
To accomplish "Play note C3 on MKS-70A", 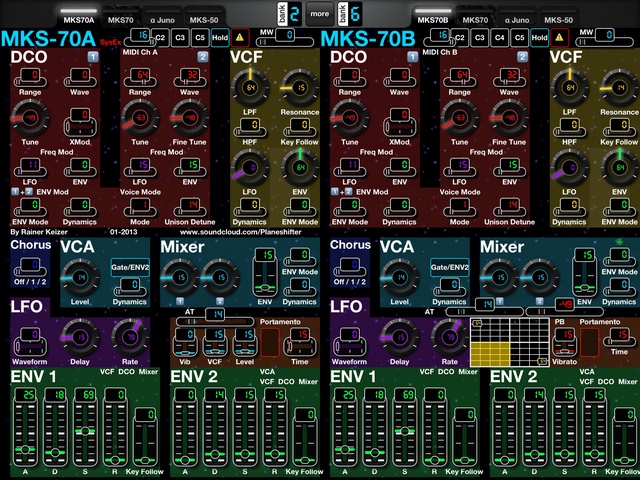I will tap(180, 38).
